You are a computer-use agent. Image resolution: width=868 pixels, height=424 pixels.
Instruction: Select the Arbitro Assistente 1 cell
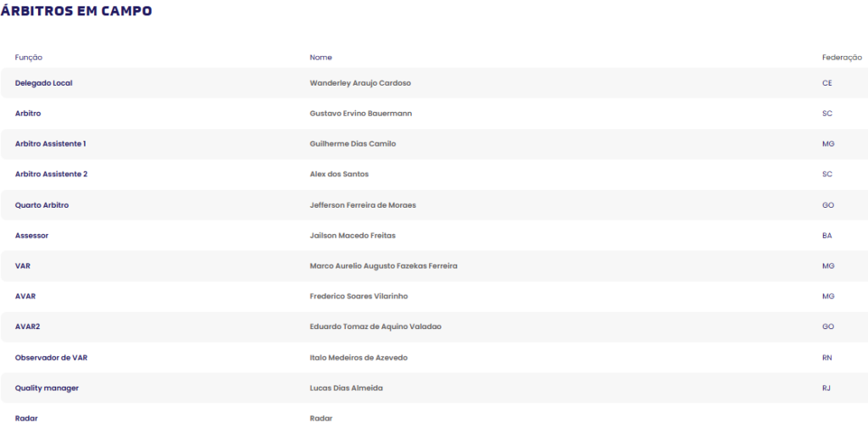coord(50,144)
